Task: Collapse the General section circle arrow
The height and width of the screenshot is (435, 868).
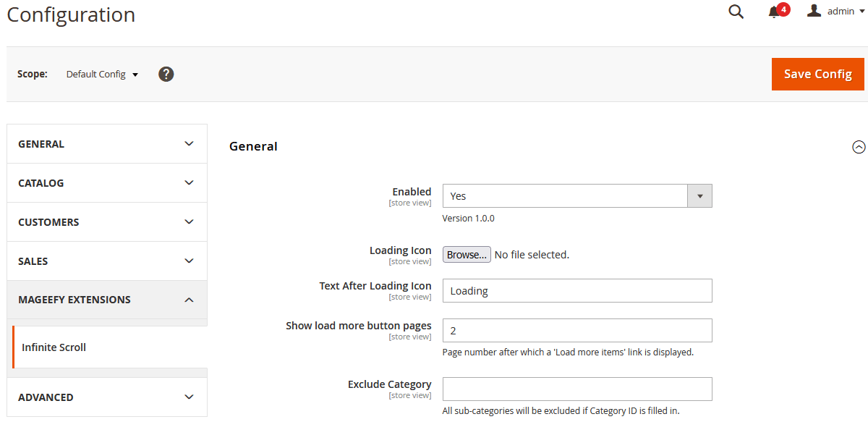Action: pos(859,147)
